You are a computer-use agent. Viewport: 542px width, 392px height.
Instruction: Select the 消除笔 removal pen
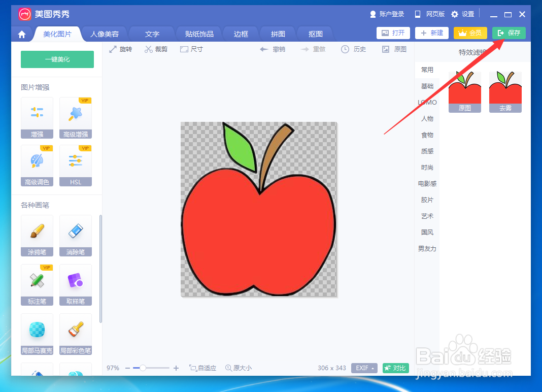[75, 236]
